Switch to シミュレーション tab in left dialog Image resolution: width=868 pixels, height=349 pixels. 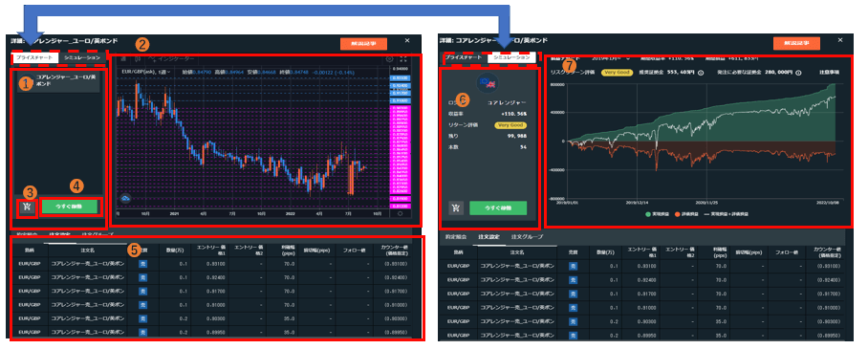click(82, 57)
